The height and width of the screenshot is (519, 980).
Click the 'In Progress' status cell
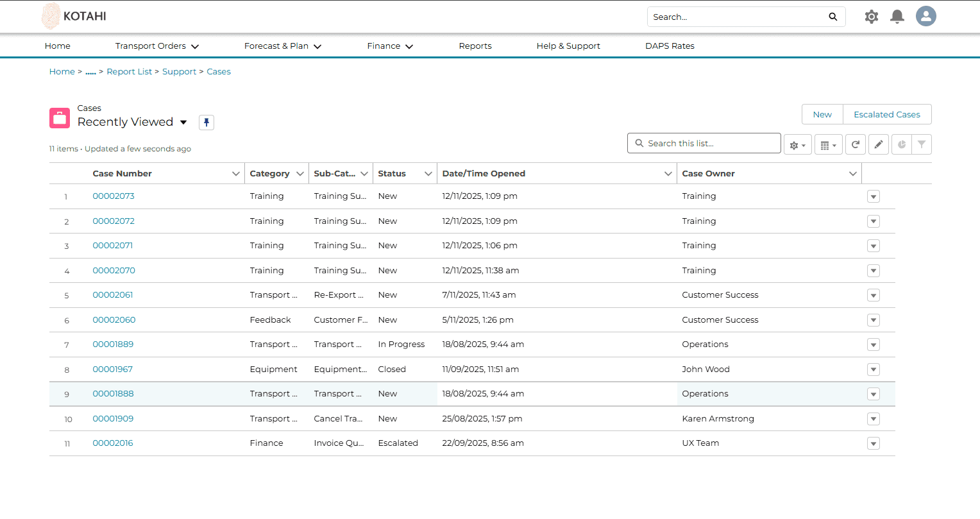pyautogui.click(x=401, y=345)
